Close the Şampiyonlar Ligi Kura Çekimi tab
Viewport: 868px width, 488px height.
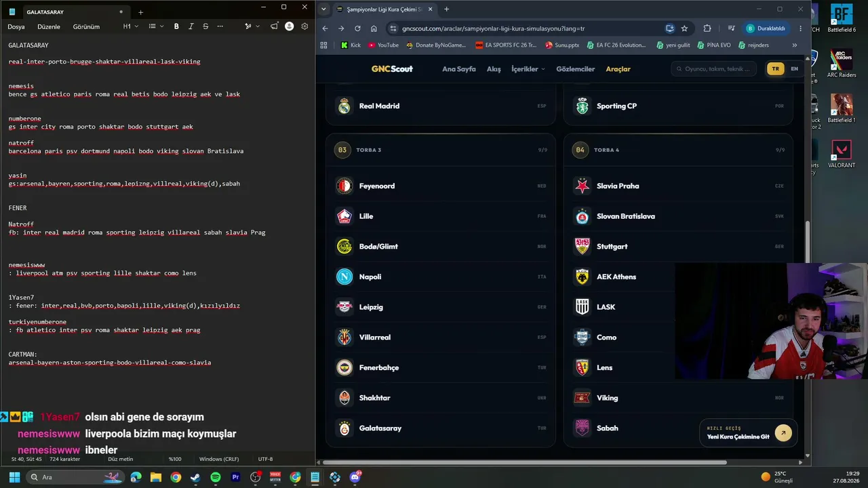[x=430, y=9]
